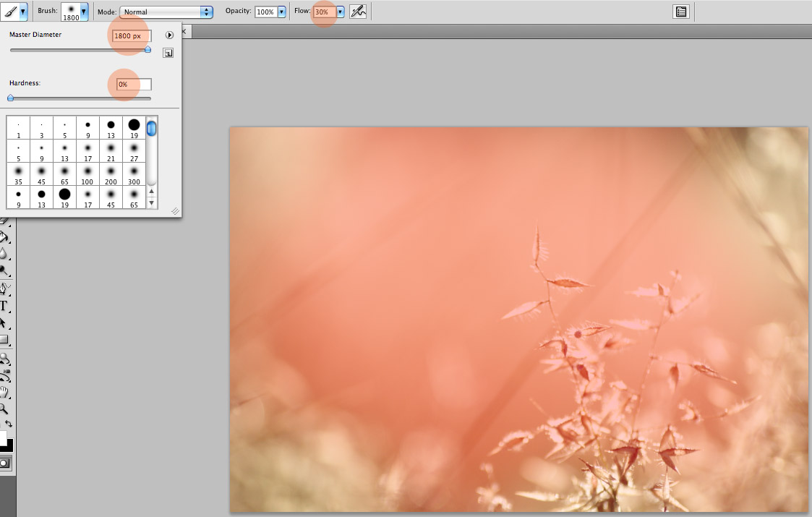Image resolution: width=812 pixels, height=517 pixels.
Task: Select the Type tool
Action: coord(4,306)
